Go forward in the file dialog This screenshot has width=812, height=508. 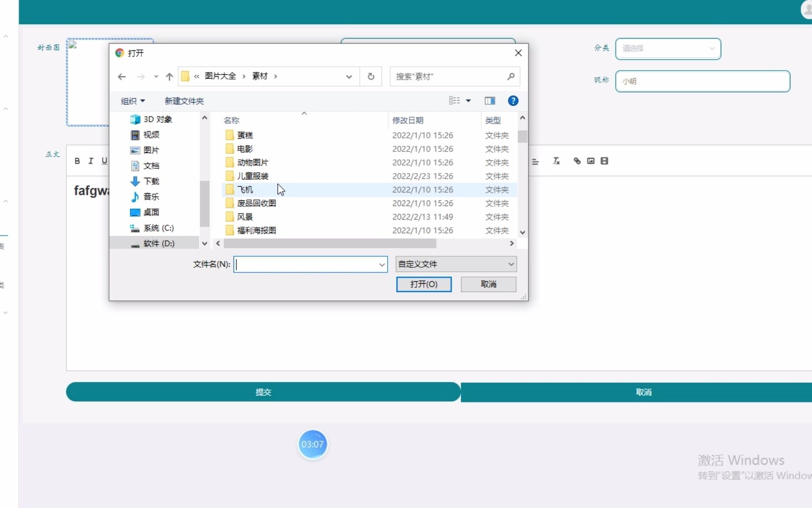pyautogui.click(x=141, y=77)
